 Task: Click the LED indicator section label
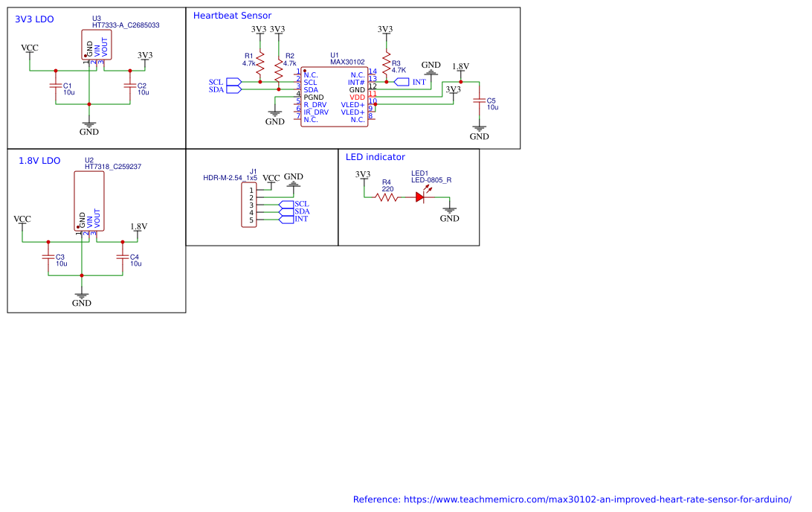point(375,157)
